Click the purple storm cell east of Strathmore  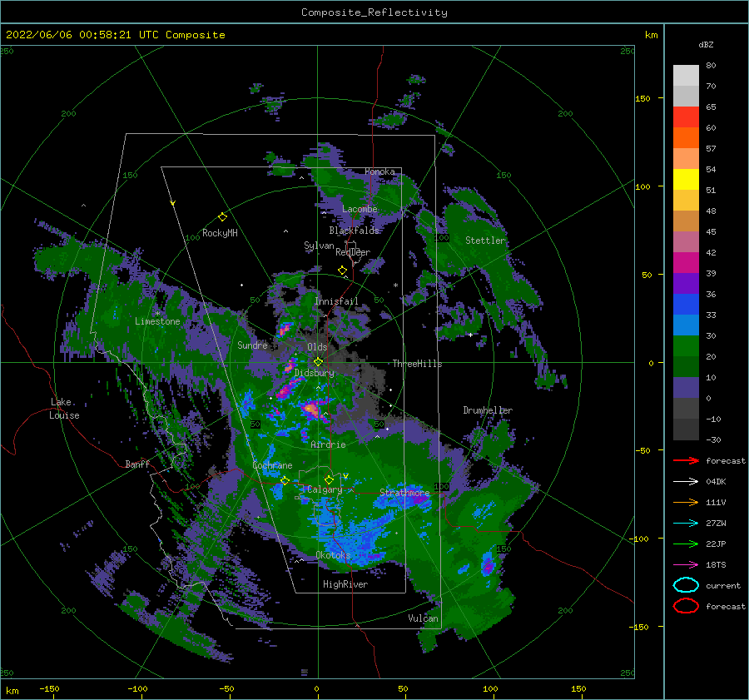tap(420, 499)
